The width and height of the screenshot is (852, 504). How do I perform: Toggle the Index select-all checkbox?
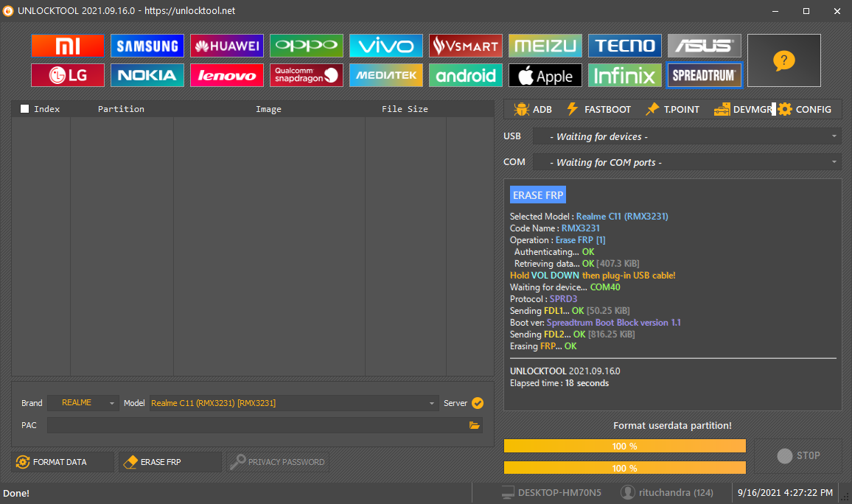pos(24,108)
